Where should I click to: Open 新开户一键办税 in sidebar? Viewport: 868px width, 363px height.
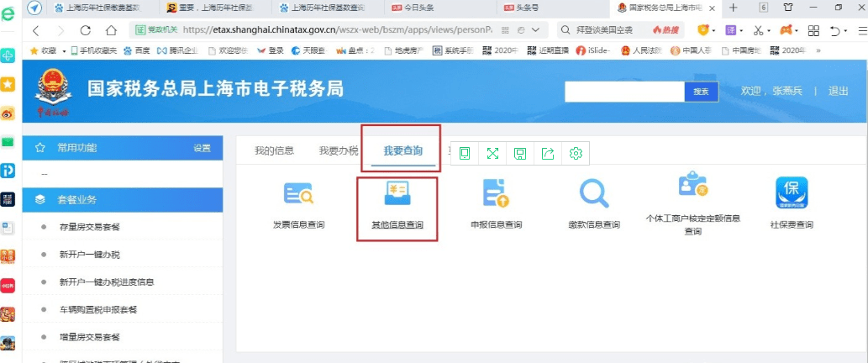pyautogui.click(x=92, y=255)
